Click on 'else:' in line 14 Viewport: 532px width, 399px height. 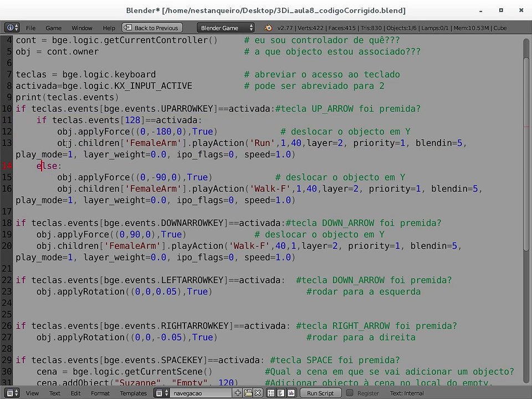[49, 166]
